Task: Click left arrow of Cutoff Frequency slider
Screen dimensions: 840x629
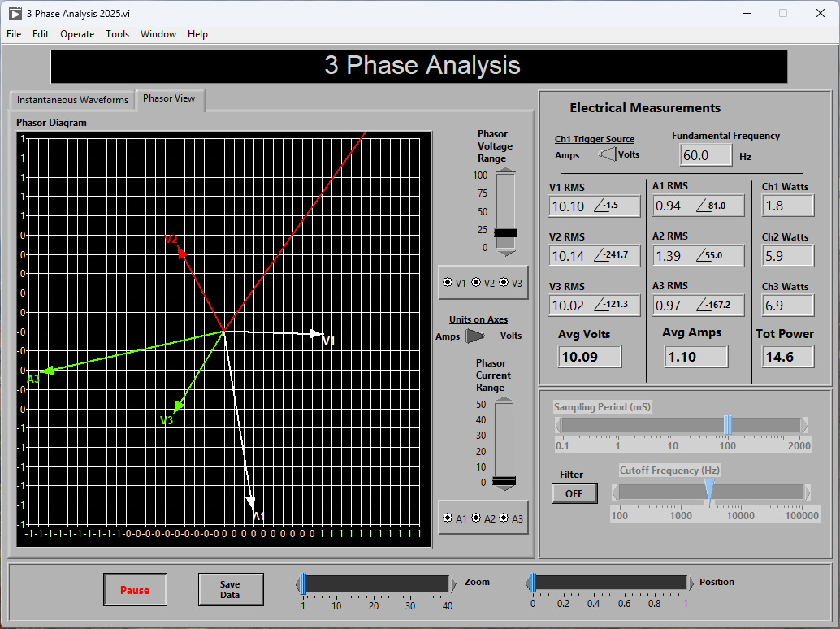Action: point(615,492)
